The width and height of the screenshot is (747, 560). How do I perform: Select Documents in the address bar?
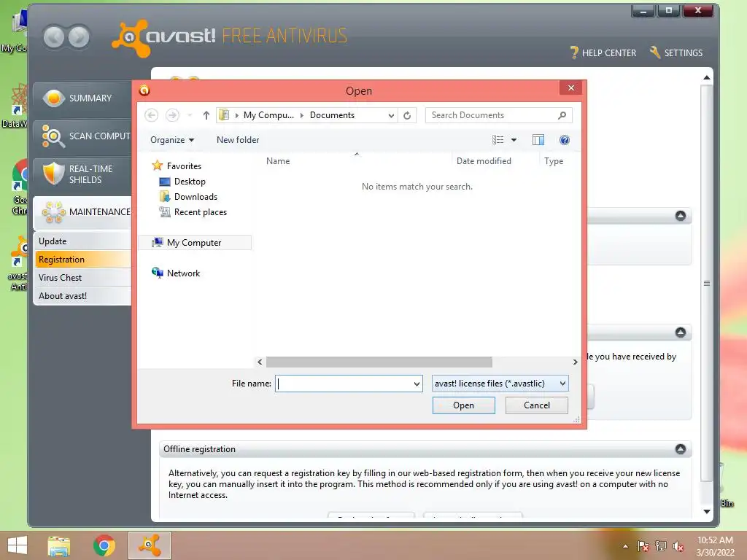pos(332,115)
